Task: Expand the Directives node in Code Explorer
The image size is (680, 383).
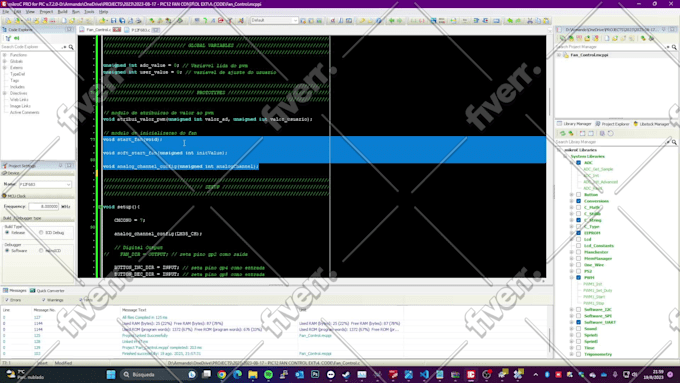Action: [5, 93]
